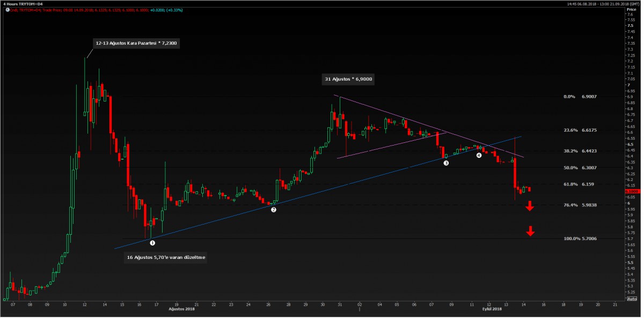Toggle the Auto scale button
Viewport: 644px width, 318px height.
point(632,299)
